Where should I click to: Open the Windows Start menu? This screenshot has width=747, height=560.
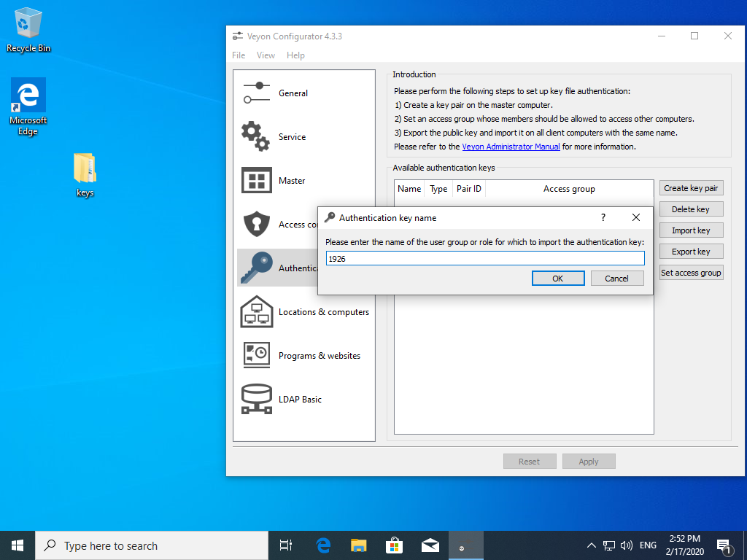18,545
